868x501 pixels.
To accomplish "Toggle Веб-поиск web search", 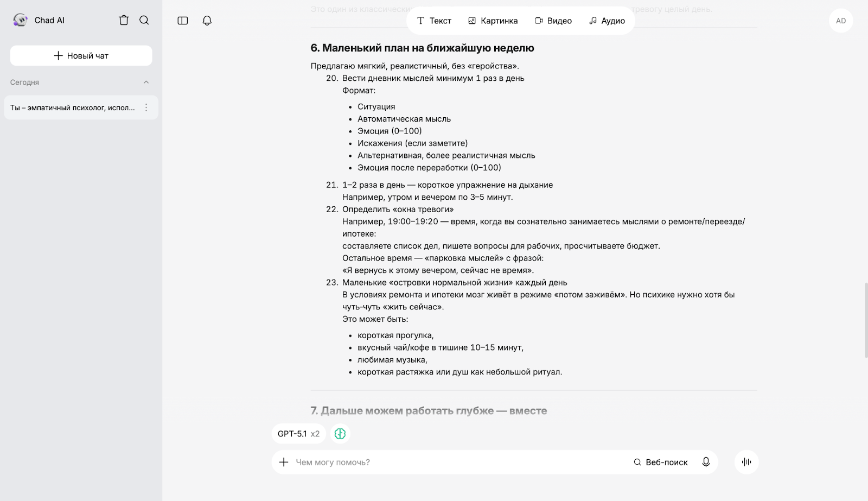I will click(x=661, y=462).
